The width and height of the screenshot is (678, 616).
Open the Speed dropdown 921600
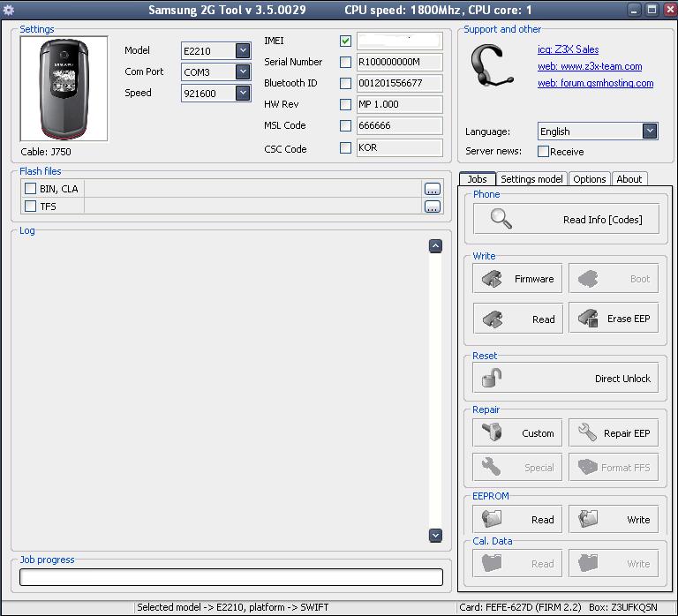click(x=243, y=93)
